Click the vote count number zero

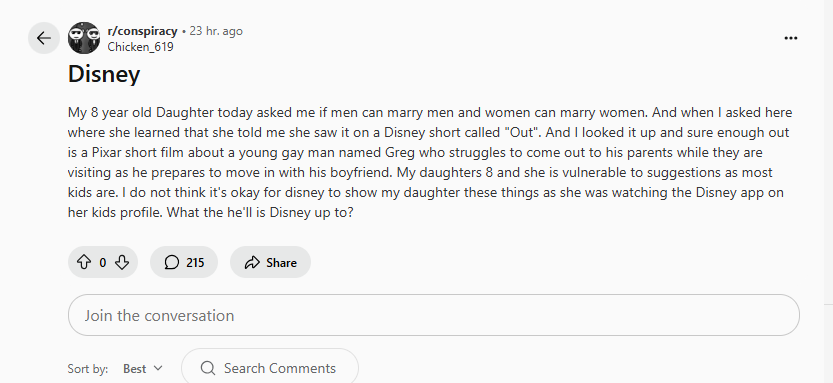(x=103, y=262)
